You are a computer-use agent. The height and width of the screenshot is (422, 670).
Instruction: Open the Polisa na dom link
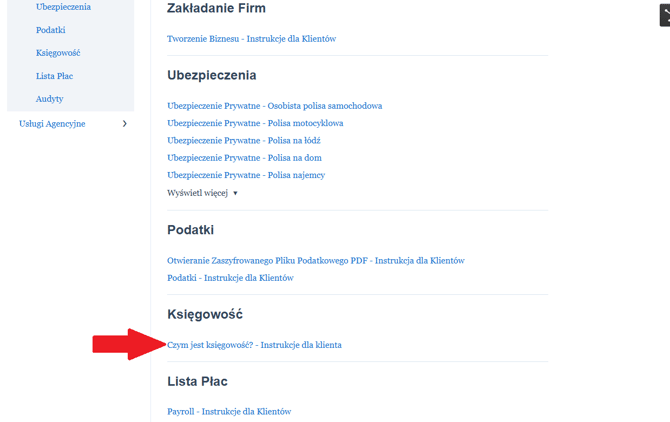click(245, 158)
